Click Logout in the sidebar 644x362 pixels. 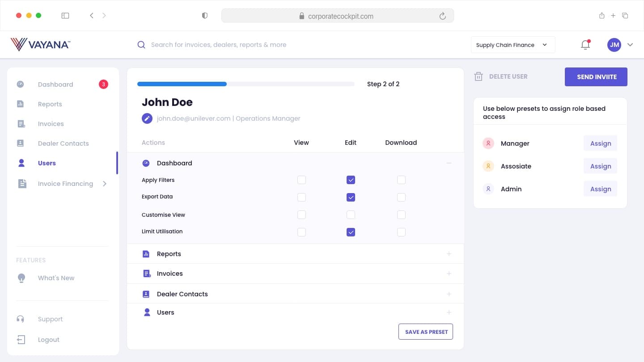coord(49,340)
